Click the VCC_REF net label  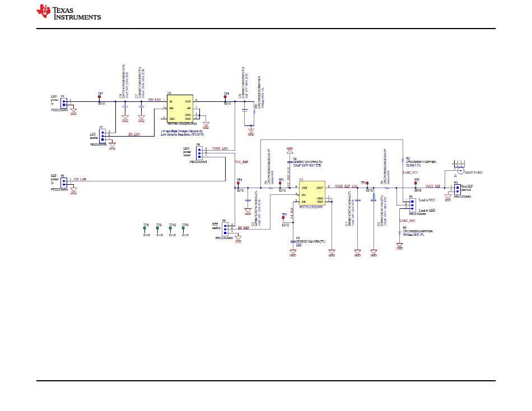click(x=241, y=162)
